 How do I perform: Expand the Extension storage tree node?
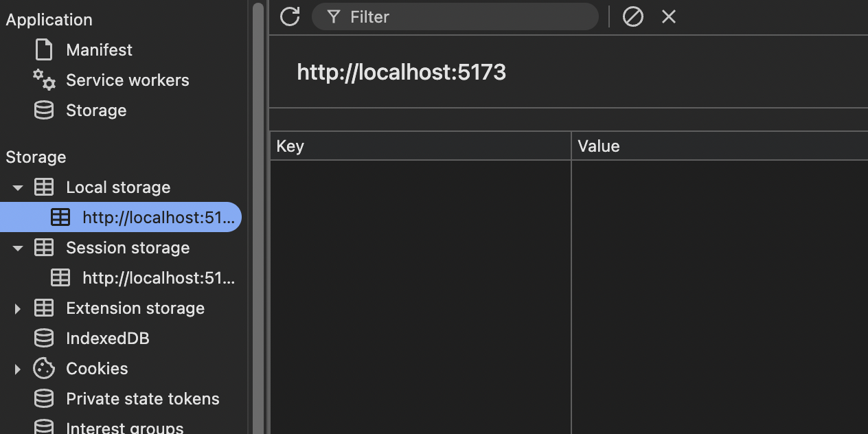(18, 308)
